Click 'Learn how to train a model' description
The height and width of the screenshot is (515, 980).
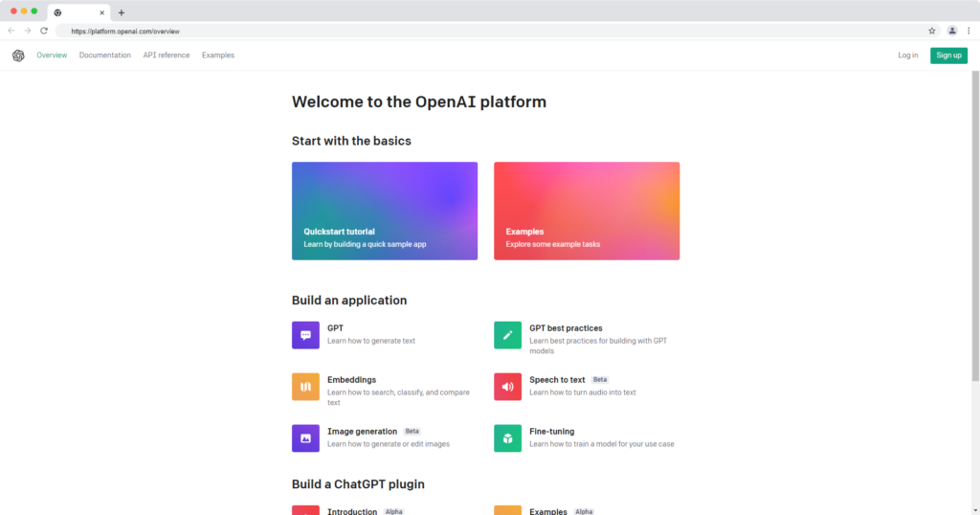[x=602, y=444]
